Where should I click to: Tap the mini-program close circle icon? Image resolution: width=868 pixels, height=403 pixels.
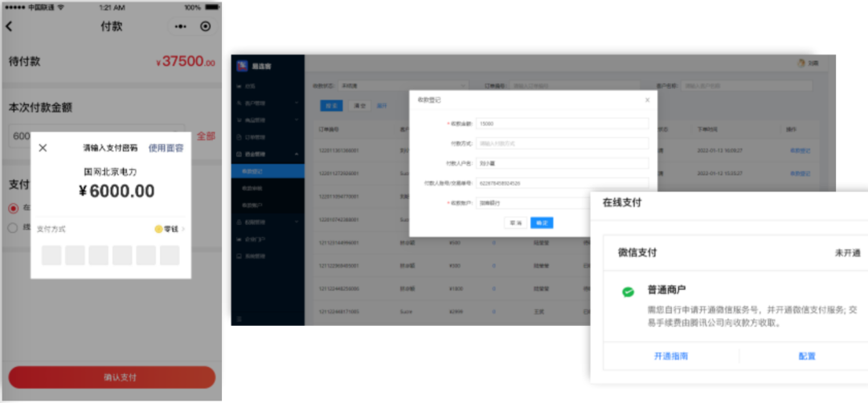205,26
